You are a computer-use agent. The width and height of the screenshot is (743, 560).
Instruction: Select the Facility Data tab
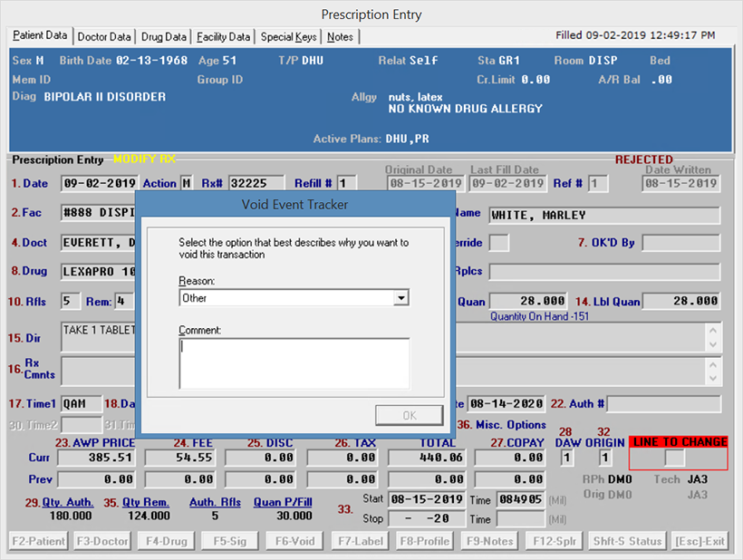tap(223, 37)
